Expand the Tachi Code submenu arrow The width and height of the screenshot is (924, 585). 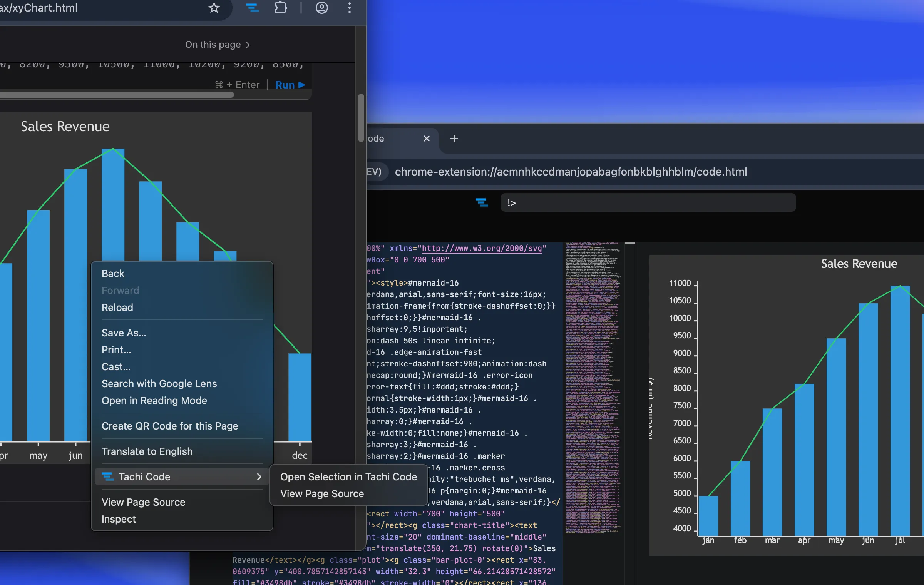pyautogui.click(x=259, y=477)
